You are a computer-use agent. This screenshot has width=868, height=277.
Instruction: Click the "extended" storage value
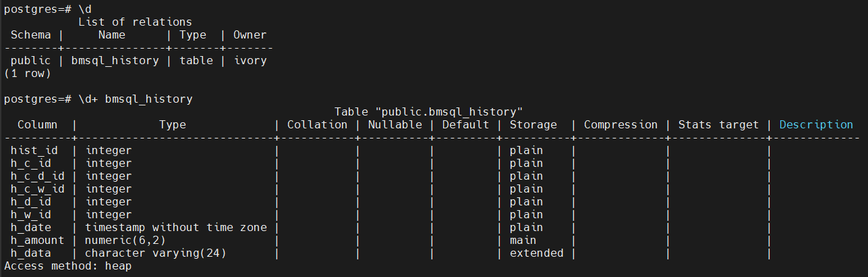click(536, 253)
